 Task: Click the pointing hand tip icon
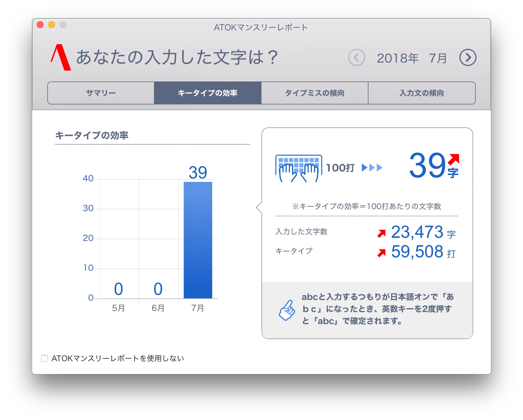(287, 310)
